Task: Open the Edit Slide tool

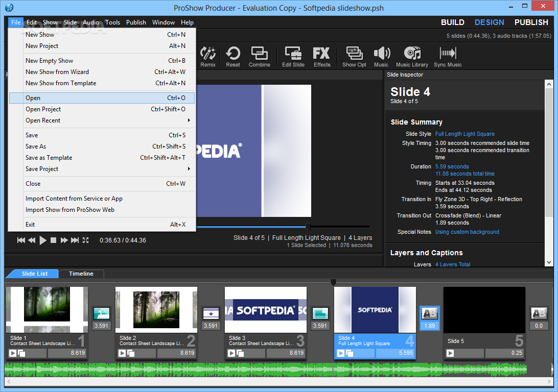Action: (293, 57)
